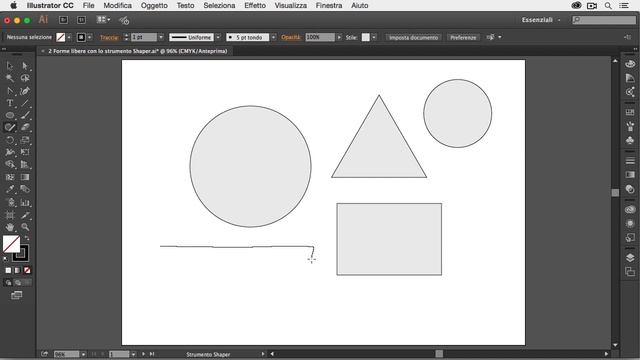The height and width of the screenshot is (360, 640).
Task: Select the Hand tool
Action: 10,227
